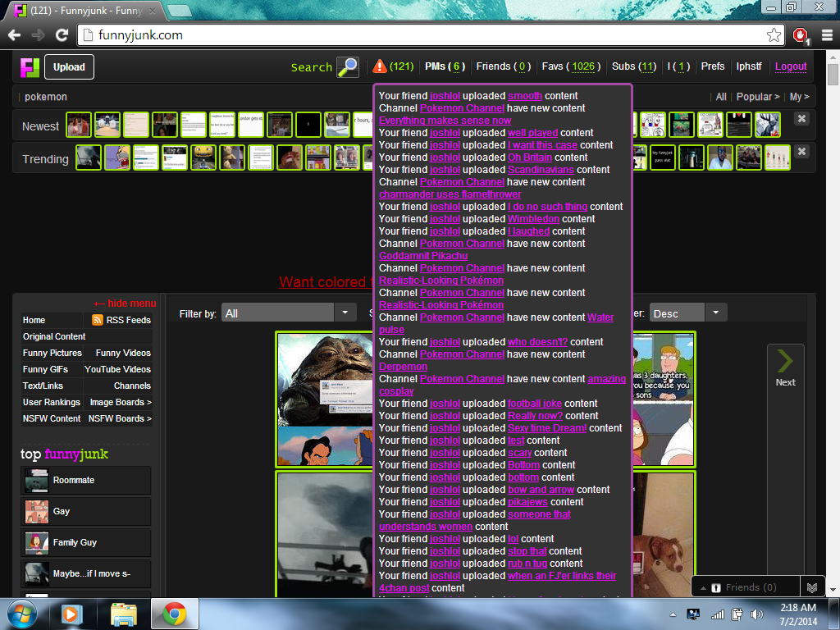Click the FunnyJunk logo icon
The height and width of the screenshot is (630, 840).
30,67
